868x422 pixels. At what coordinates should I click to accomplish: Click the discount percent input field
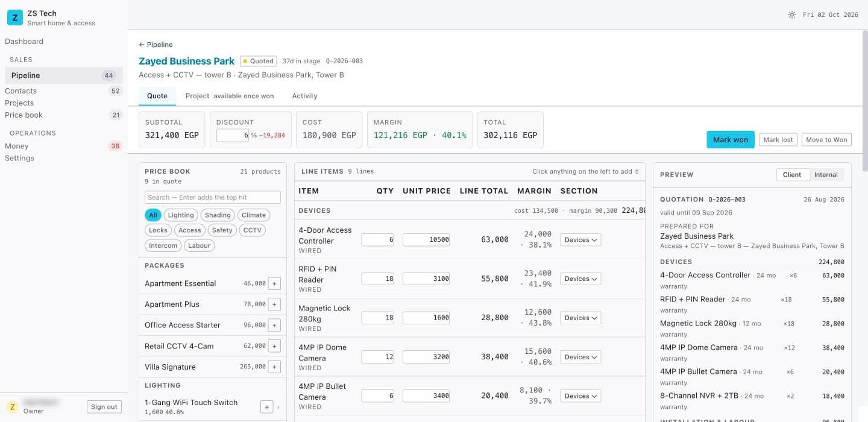[233, 135]
